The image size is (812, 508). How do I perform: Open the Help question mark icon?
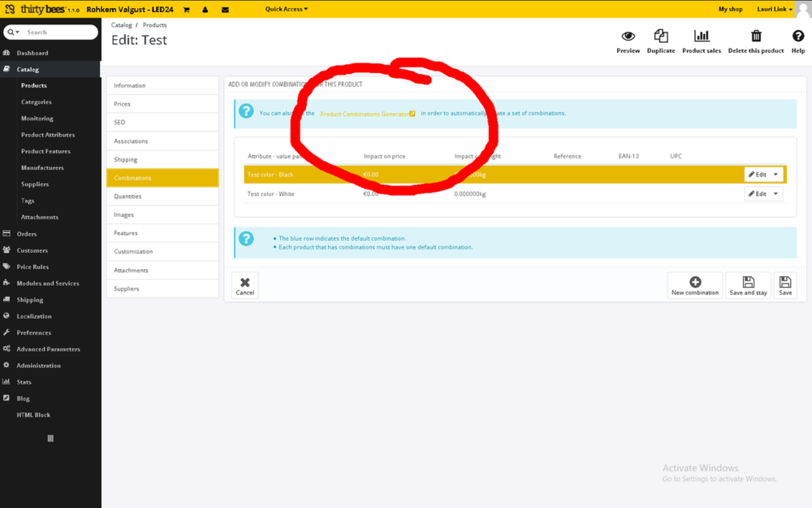point(798,37)
